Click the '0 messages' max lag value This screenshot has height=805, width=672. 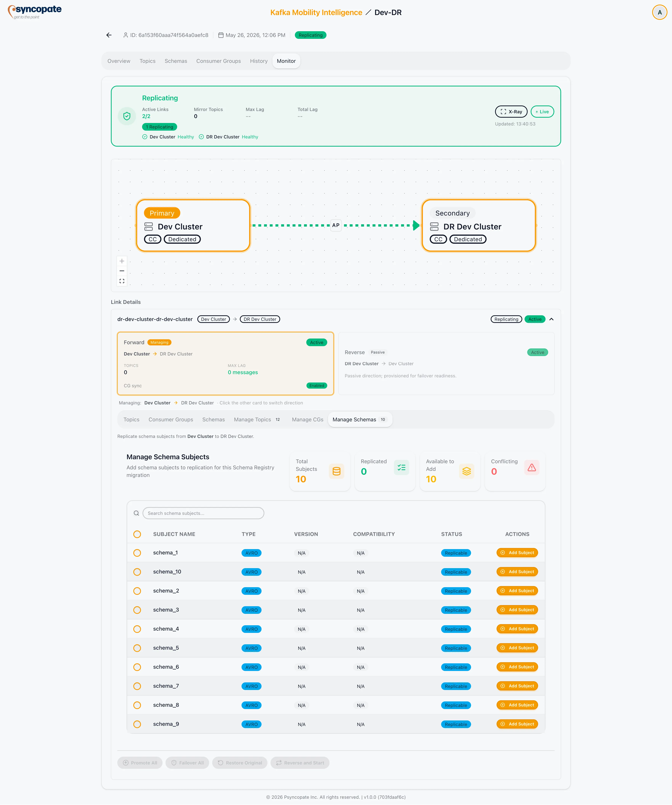243,373
